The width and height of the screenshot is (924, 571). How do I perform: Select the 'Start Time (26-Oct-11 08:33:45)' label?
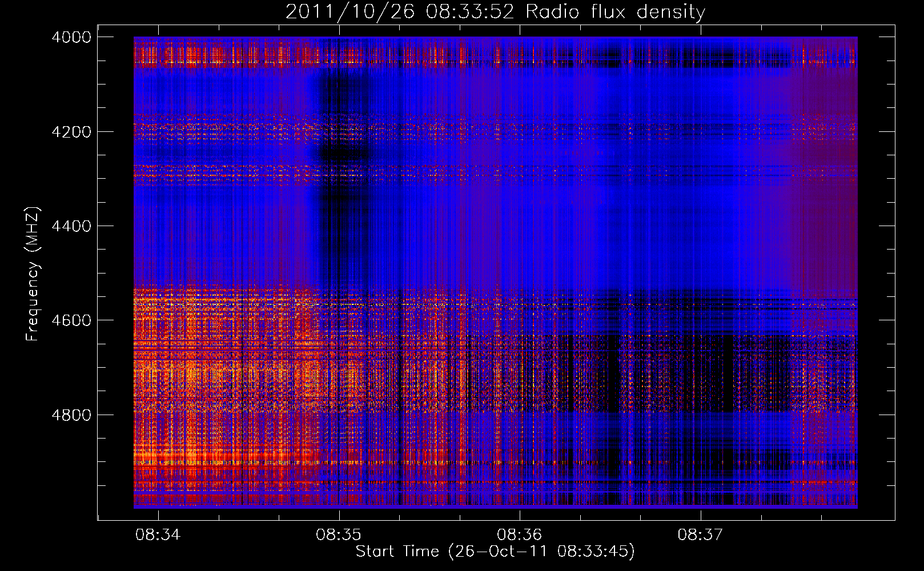pos(496,552)
